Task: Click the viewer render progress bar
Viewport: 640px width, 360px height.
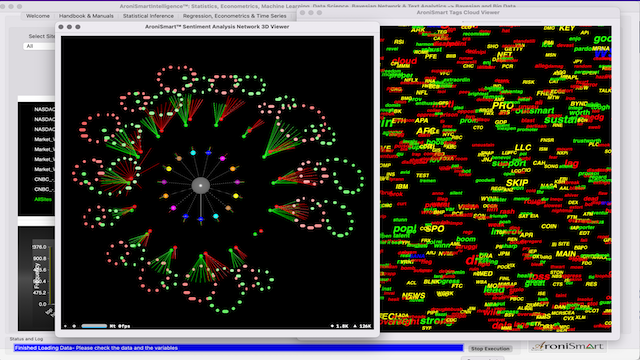Action: (94, 326)
